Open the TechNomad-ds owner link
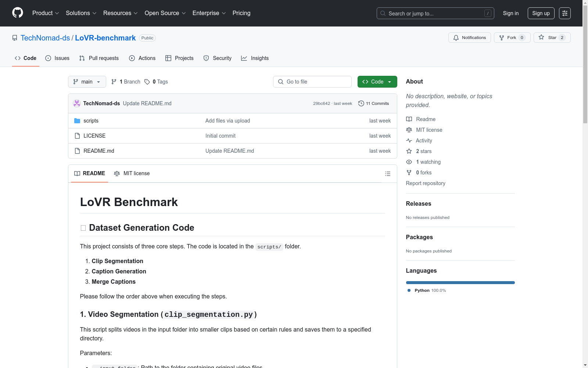Screen dimensions: 588x368 click(x=45, y=38)
